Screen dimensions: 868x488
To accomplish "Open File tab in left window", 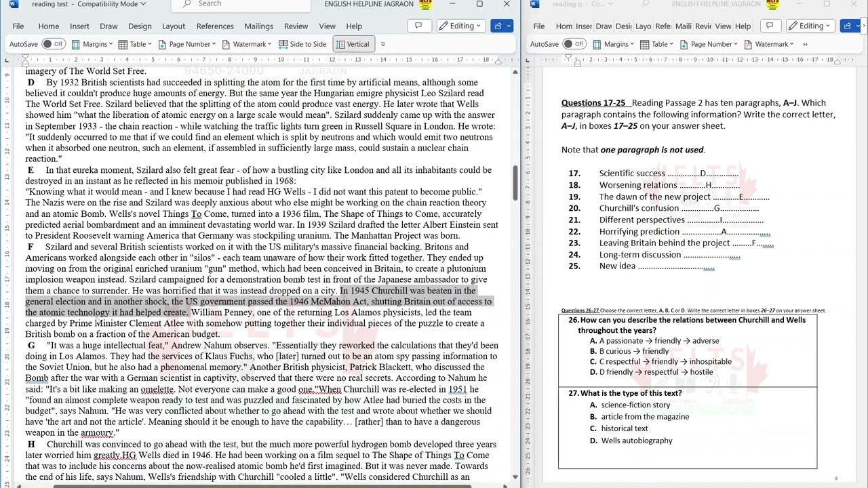I will tap(18, 26).
